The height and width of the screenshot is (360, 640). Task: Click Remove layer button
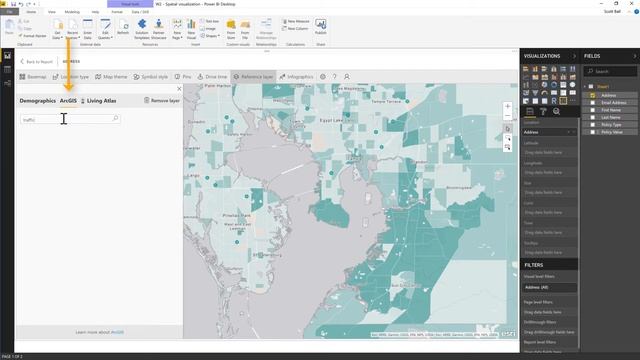[x=162, y=100]
